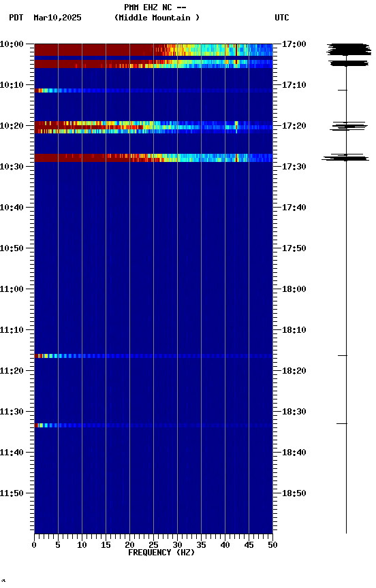Click the '11:30' PDT time label
Screen dimensions: 376x588
pyautogui.click(x=12, y=412)
